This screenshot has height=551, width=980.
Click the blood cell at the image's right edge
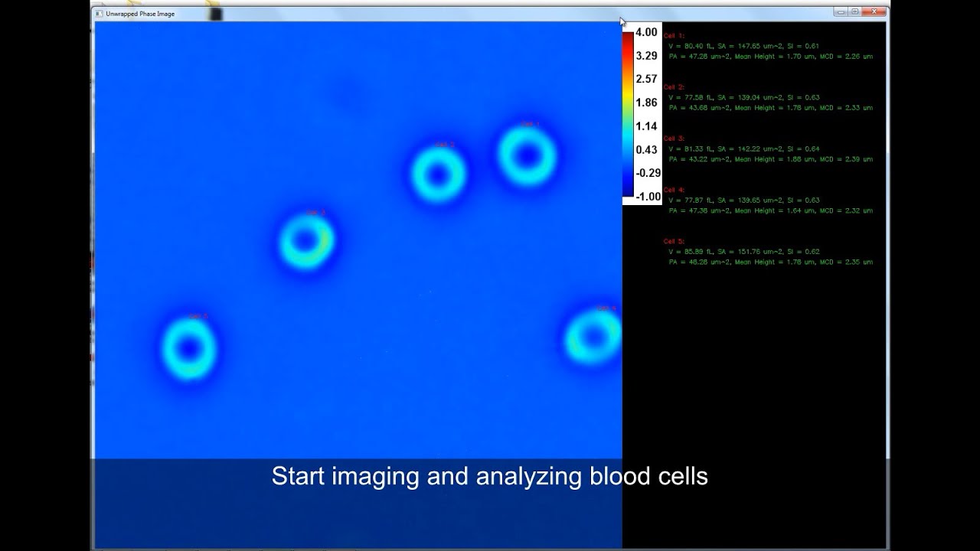(593, 336)
